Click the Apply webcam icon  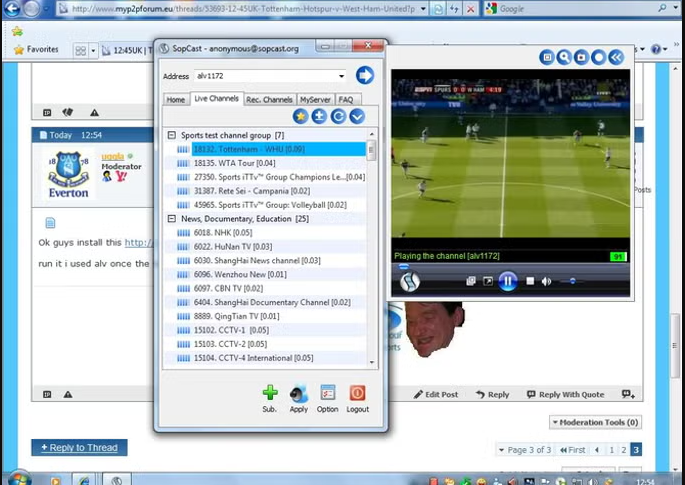click(299, 394)
